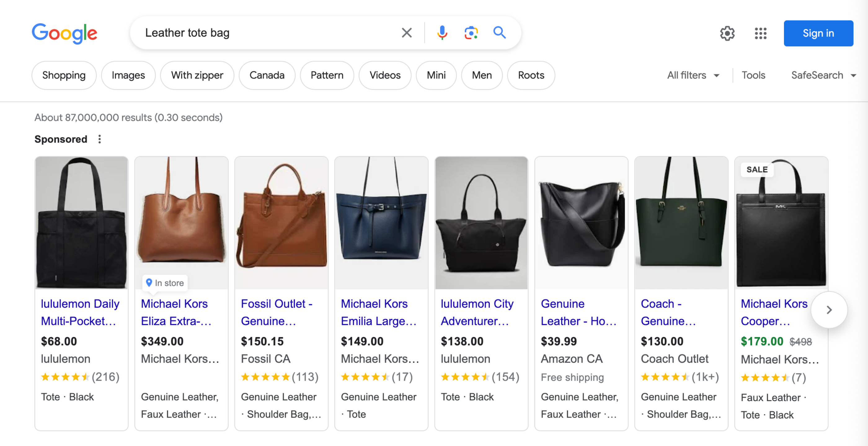This screenshot has height=446, width=868.
Task: Open the Michael Kors Cooper link
Action: (774, 312)
